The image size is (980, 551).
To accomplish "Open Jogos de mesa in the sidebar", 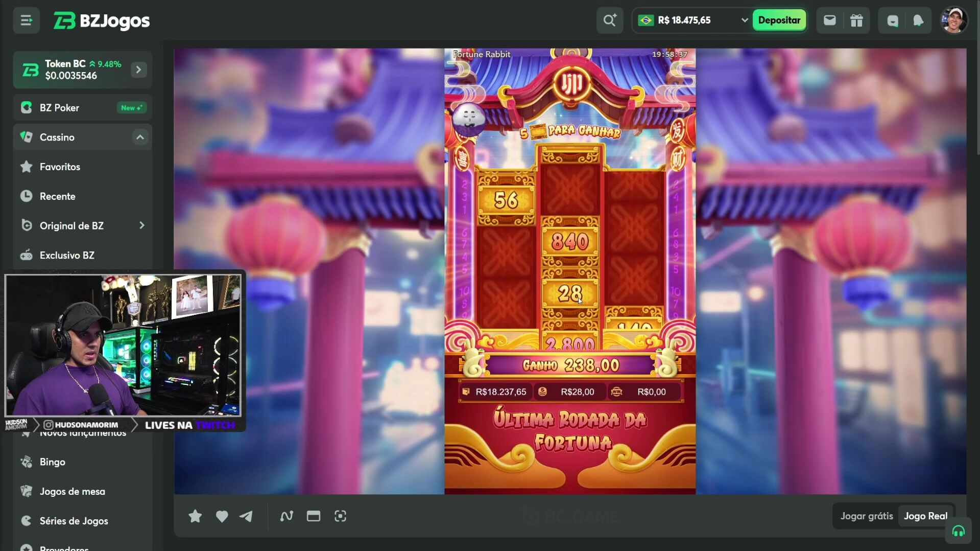I will pyautogui.click(x=83, y=491).
